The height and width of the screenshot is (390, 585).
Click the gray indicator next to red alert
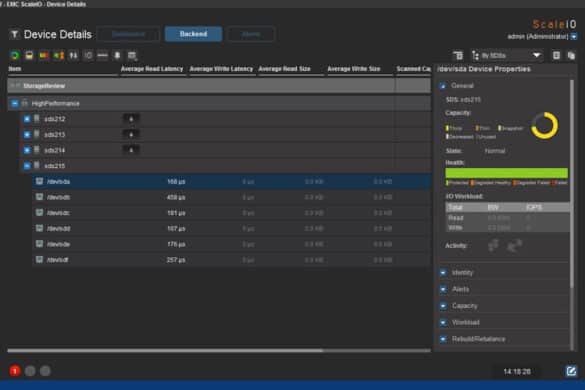tap(30, 371)
